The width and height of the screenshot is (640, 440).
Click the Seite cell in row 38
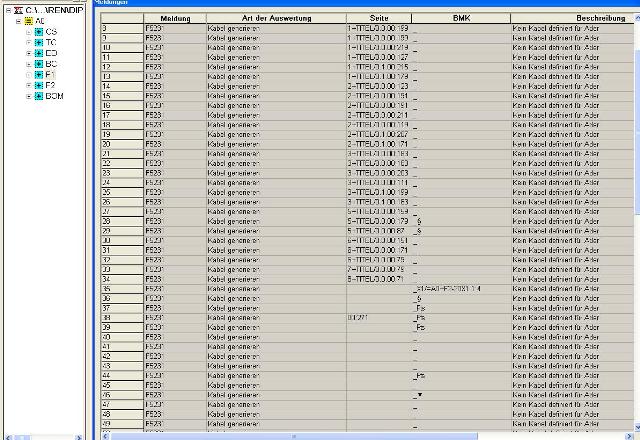(x=379, y=318)
